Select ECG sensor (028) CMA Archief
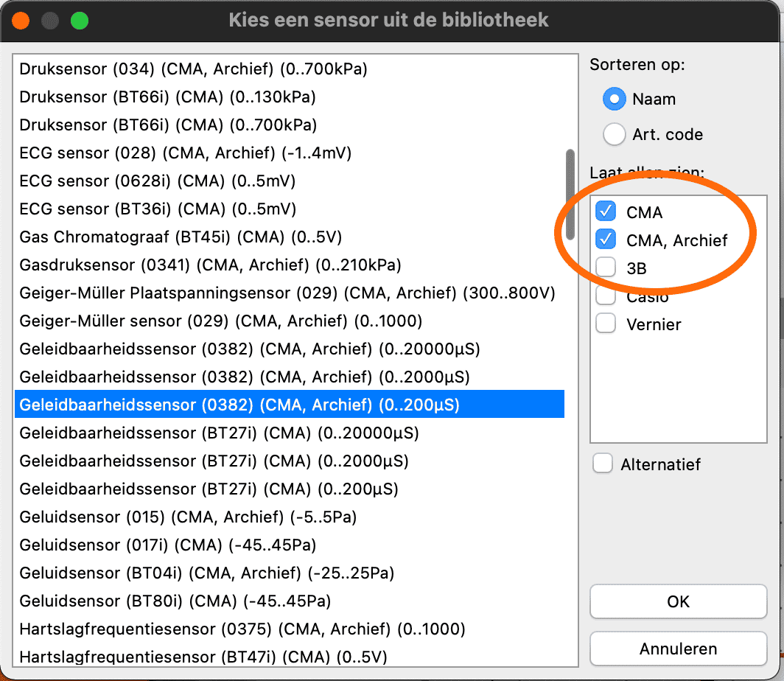Viewport: 784px width, 681px height. pos(185,153)
